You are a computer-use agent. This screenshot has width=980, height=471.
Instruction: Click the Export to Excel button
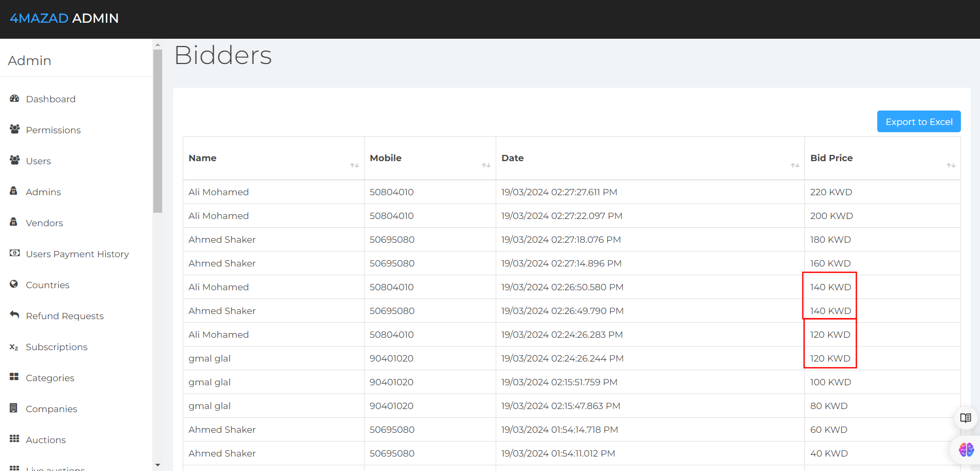919,122
